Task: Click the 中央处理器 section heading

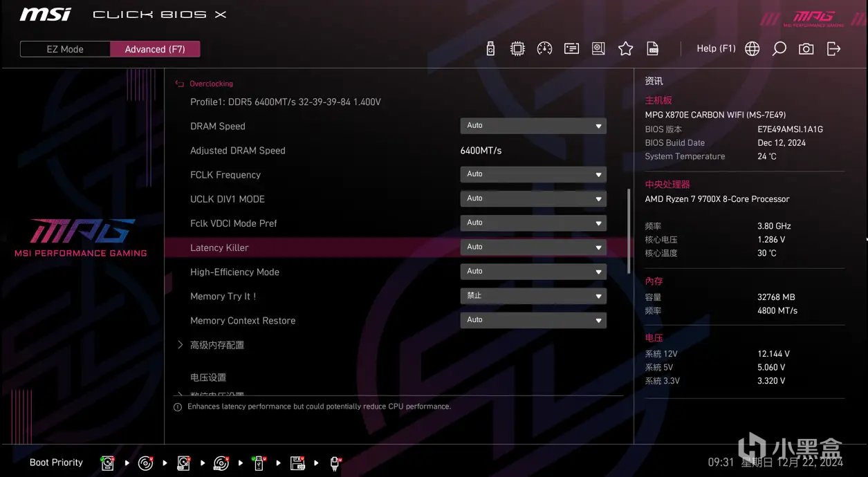Action: (667, 185)
